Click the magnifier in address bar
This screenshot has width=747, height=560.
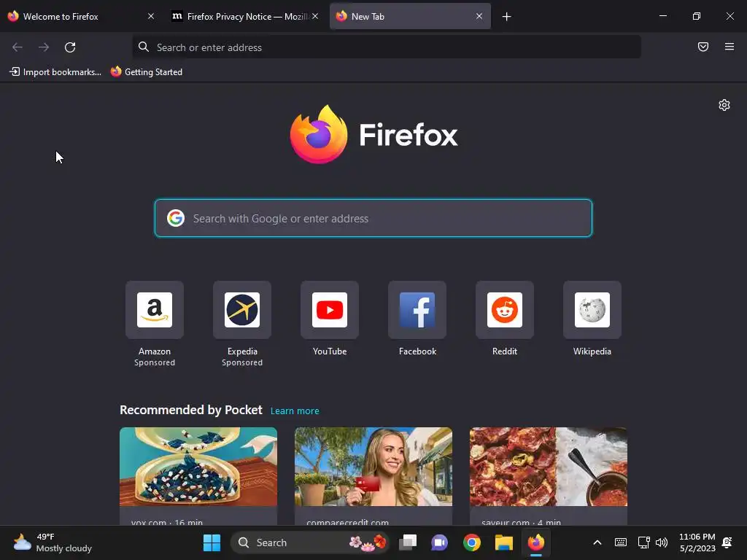coord(144,47)
